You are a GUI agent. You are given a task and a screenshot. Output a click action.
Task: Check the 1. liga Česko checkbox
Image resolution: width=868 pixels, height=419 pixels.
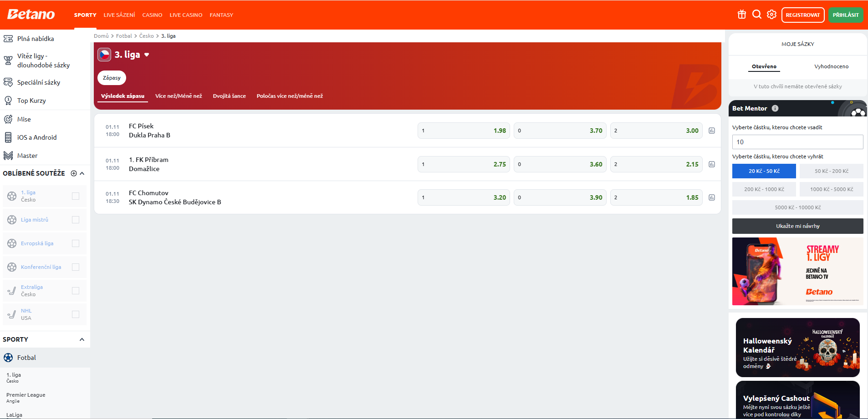pos(76,196)
